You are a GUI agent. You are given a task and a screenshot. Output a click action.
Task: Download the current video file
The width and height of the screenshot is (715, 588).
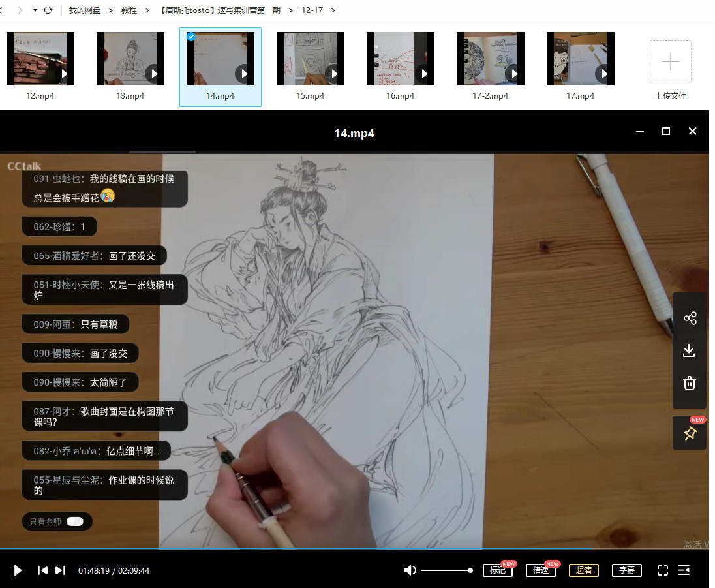tap(690, 350)
